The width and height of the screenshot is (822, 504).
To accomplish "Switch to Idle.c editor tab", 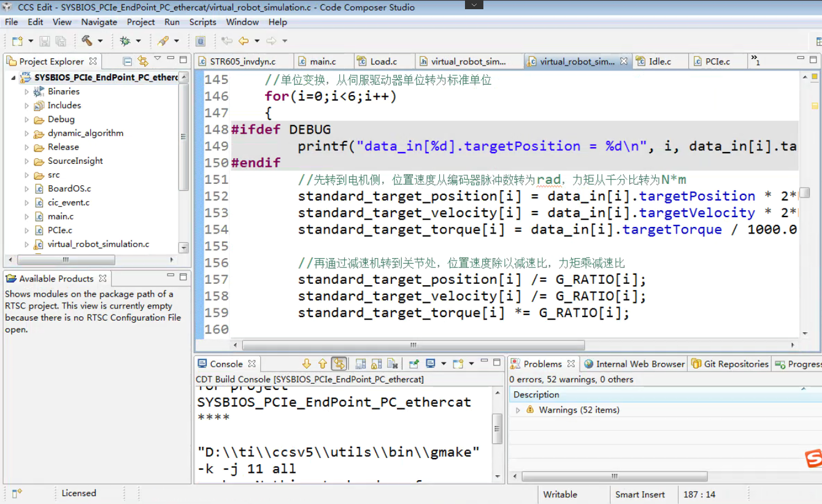I will [660, 61].
